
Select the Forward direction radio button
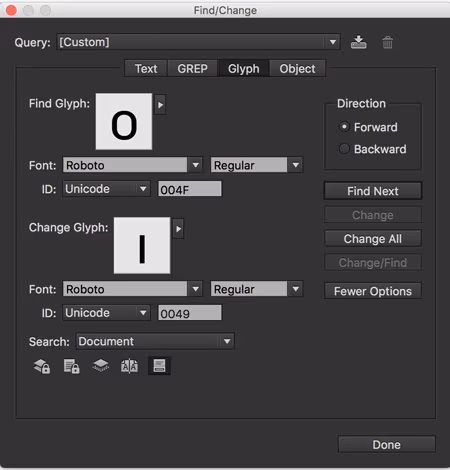344,127
